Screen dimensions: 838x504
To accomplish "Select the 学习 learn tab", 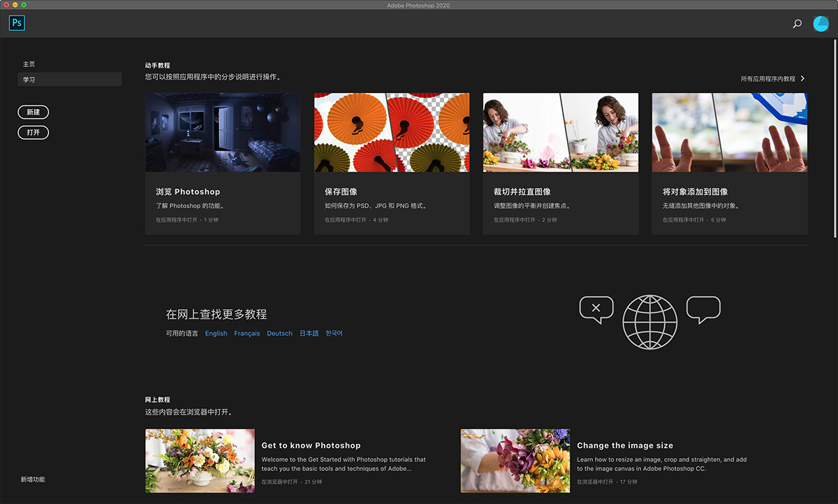I will (x=70, y=80).
